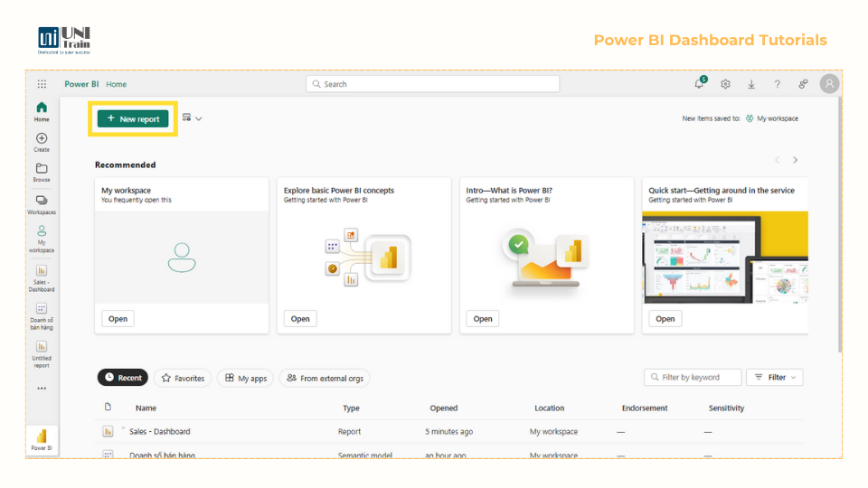The height and width of the screenshot is (488, 868).
Task: Open Create in the left sidebar
Action: tap(42, 142)
